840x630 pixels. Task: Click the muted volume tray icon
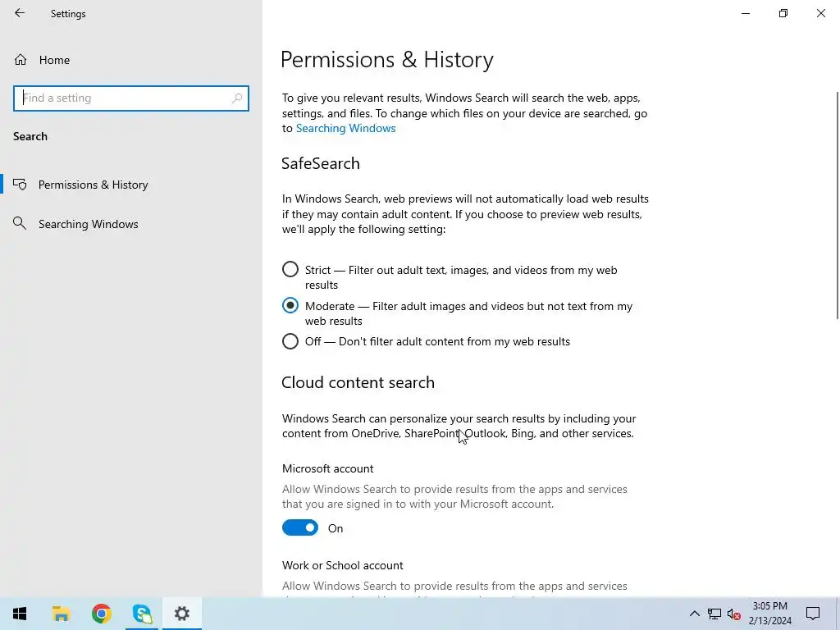pos(734,614)
